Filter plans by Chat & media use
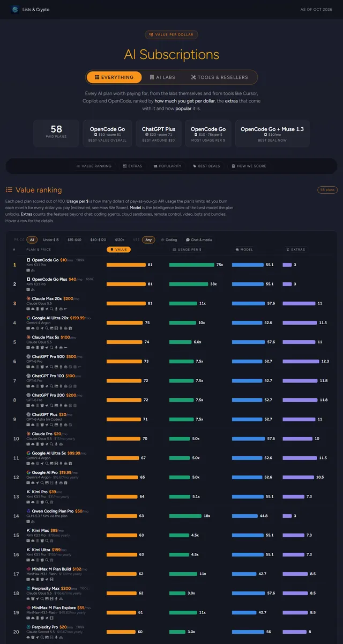The image size is (343, 644). 199,240
